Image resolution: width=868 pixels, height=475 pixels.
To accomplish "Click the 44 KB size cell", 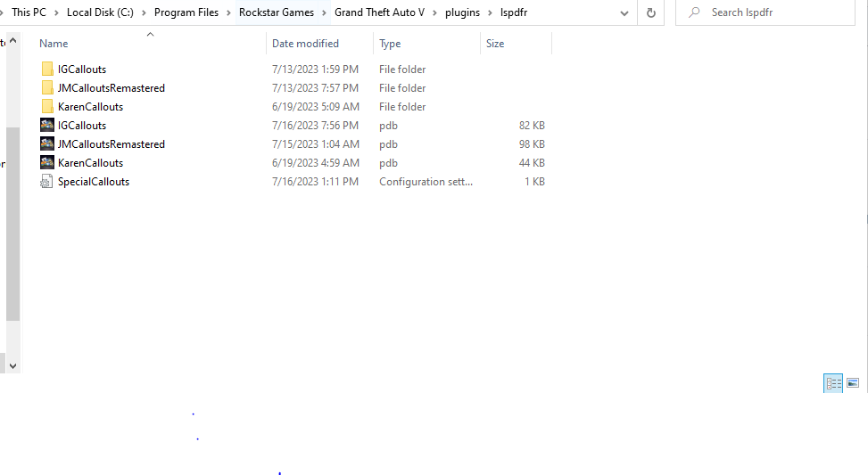I will (532, 163).
